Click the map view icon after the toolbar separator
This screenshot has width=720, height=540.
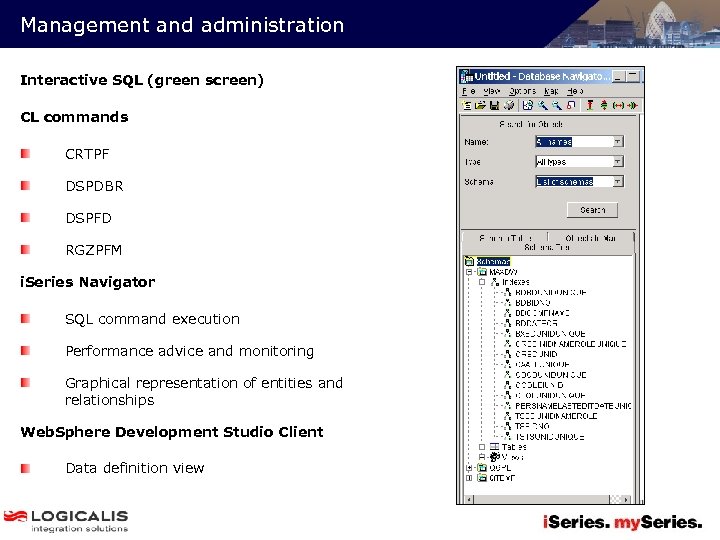pos(528,106)
